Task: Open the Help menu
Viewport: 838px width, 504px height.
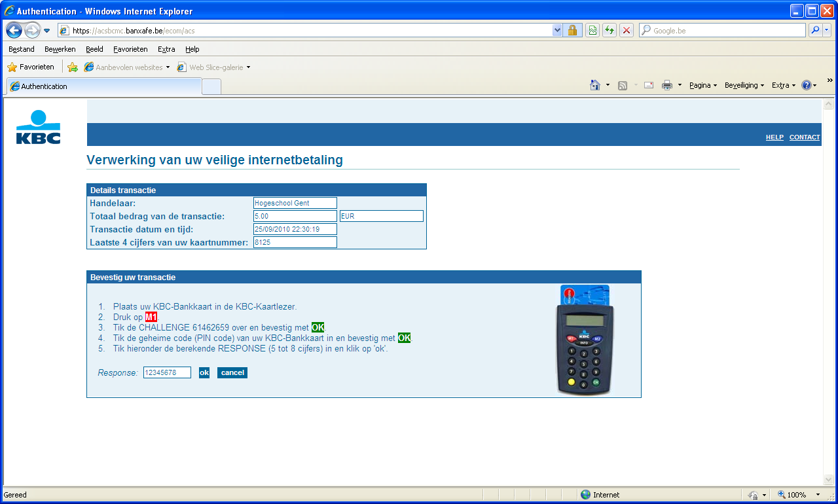Action: click(192, 49)
